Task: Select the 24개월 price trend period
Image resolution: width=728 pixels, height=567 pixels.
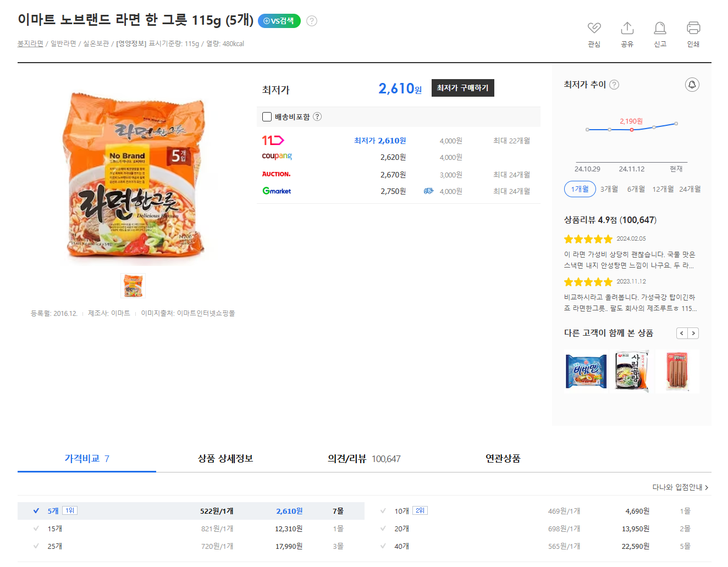Action: tap(690, 189)
